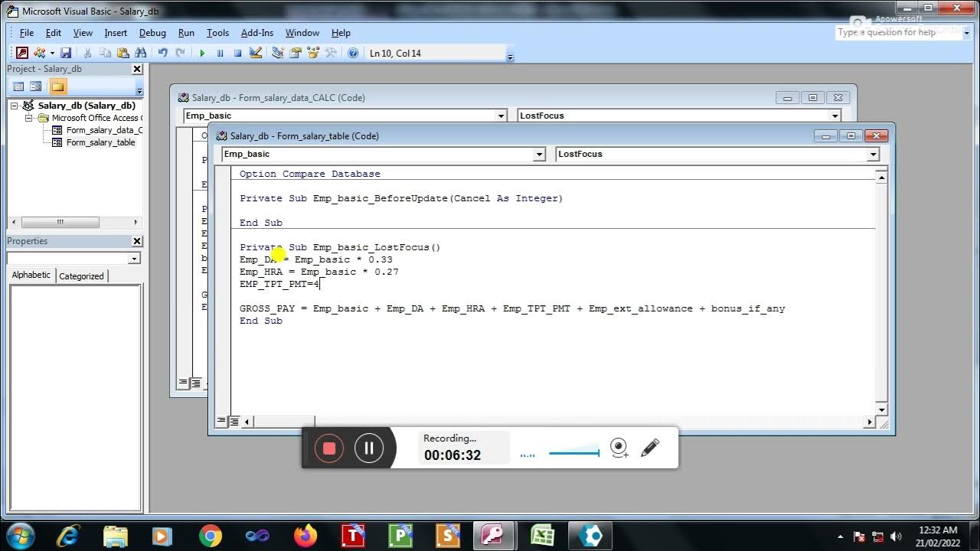Open the Project Explorer icon
The width and height of the screenshot is (980, 551).
[277, 53]
